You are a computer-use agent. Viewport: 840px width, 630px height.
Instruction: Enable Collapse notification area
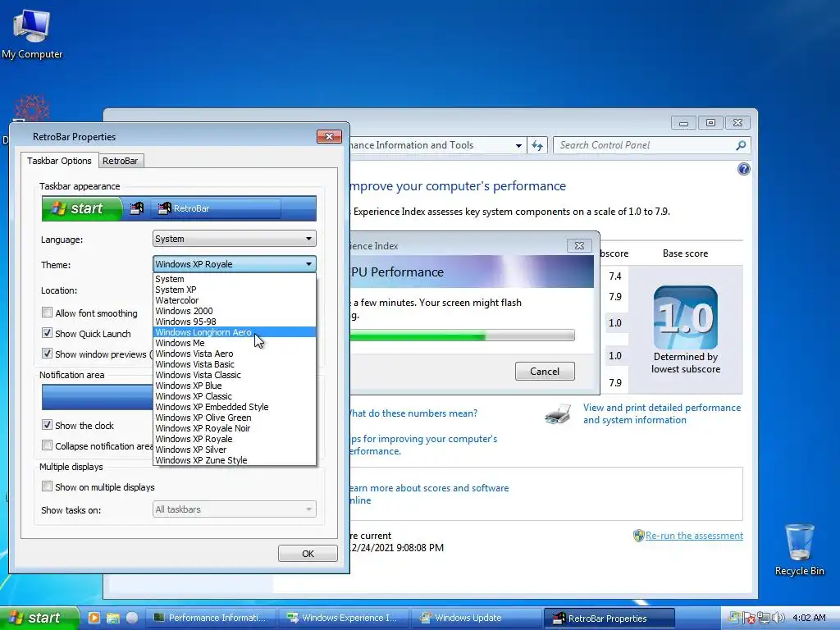tap(47, 445)
